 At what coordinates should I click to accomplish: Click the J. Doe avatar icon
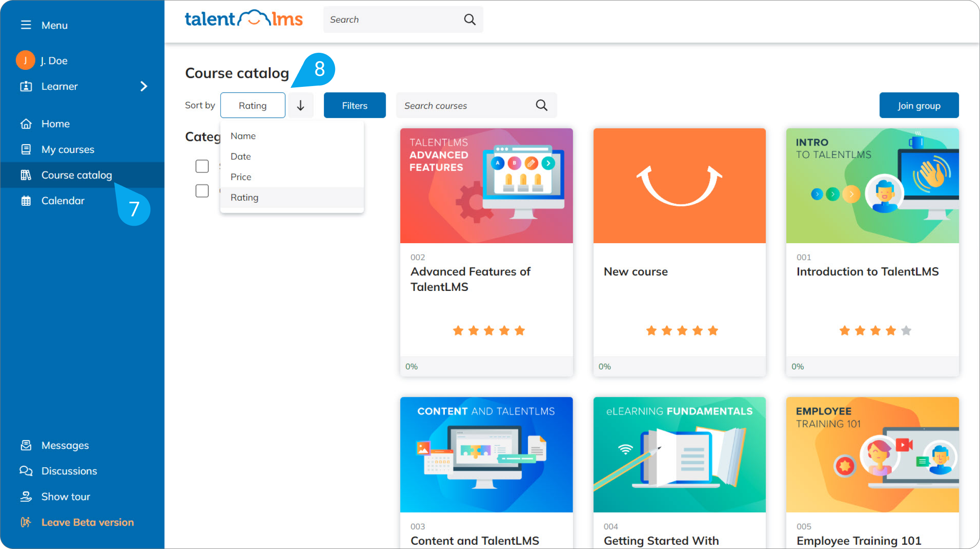(x=25, y=60)
